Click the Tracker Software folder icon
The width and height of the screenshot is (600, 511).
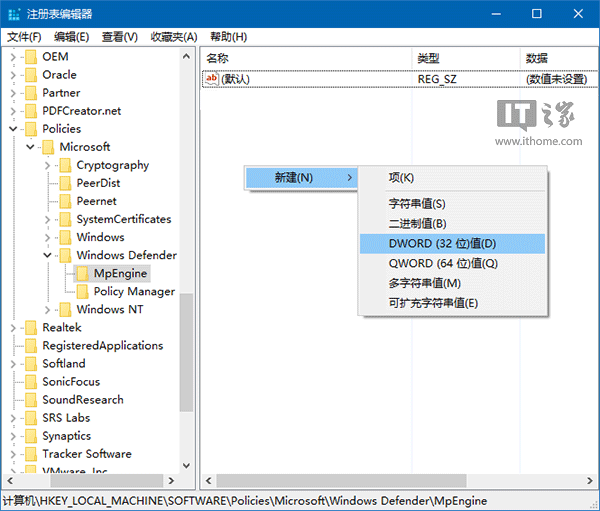pos(31,453)
